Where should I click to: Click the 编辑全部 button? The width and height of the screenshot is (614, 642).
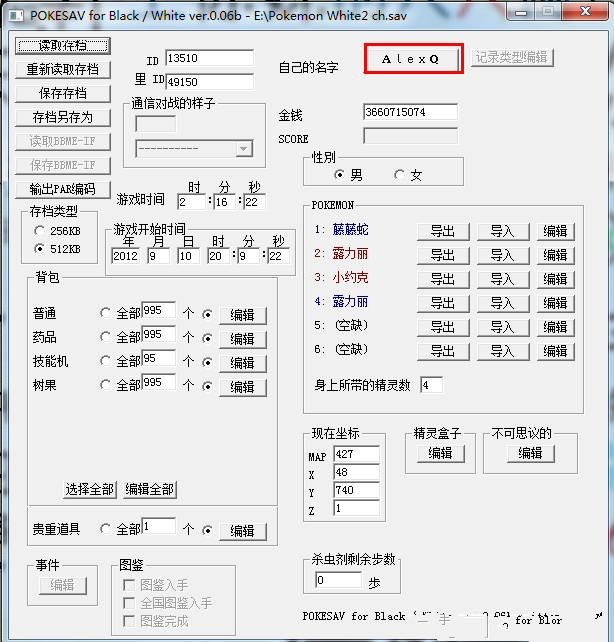coord(150,489)
